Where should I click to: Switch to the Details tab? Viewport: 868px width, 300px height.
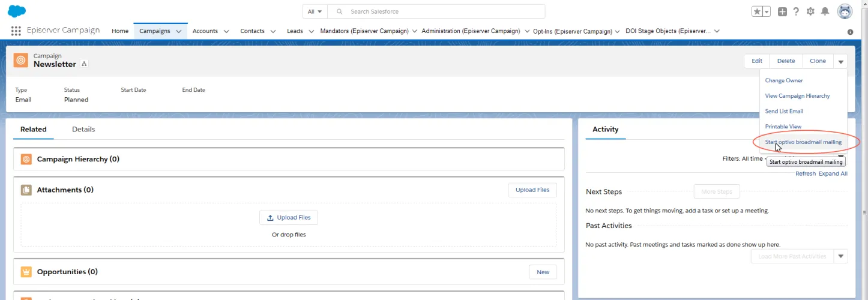(83, 129)
